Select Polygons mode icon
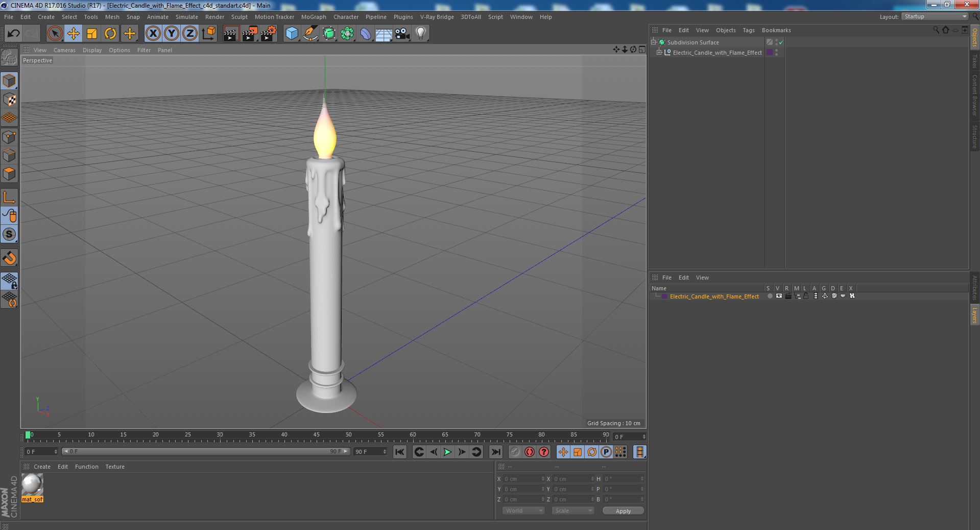Image resolution: width=980 pixels, height=530 pixels. point(9,174)
